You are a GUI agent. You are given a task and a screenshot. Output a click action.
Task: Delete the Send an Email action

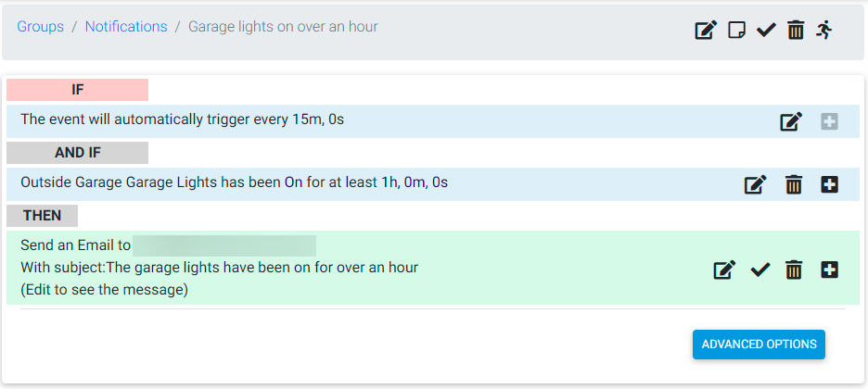(x=794, y=270)
